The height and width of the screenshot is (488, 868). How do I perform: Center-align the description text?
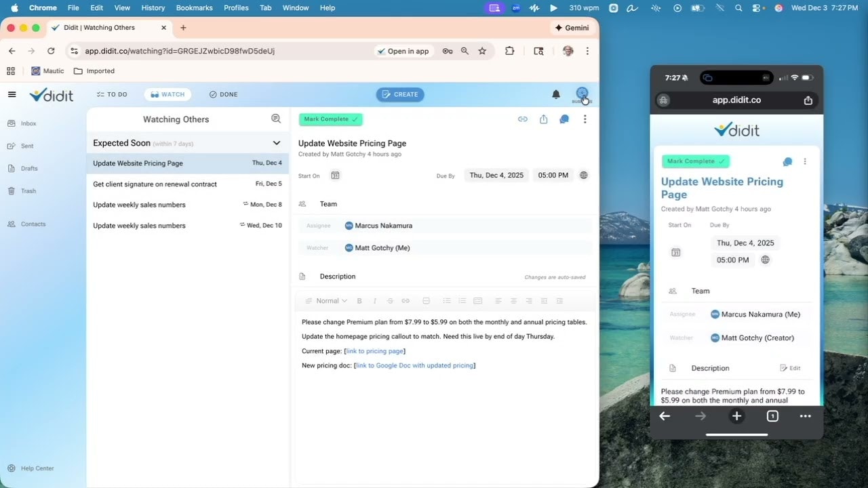point(513,301)
